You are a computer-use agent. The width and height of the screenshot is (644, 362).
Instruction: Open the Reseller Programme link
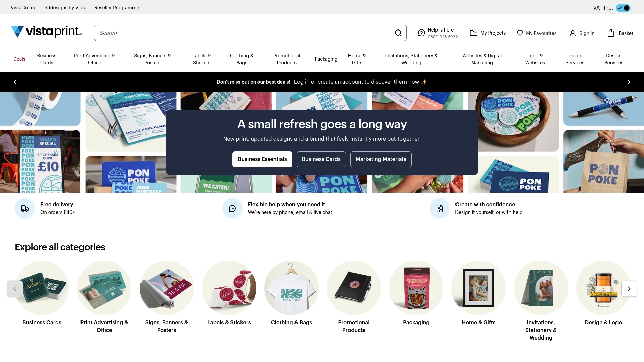coord(116,8)
